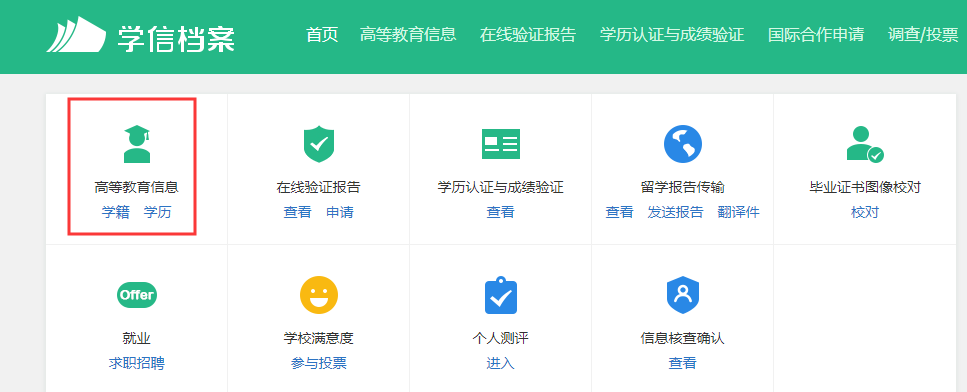Screen dimensions: 967x392
Task: Open 调查/投票 in the top navigation
Action: point(923,35)
